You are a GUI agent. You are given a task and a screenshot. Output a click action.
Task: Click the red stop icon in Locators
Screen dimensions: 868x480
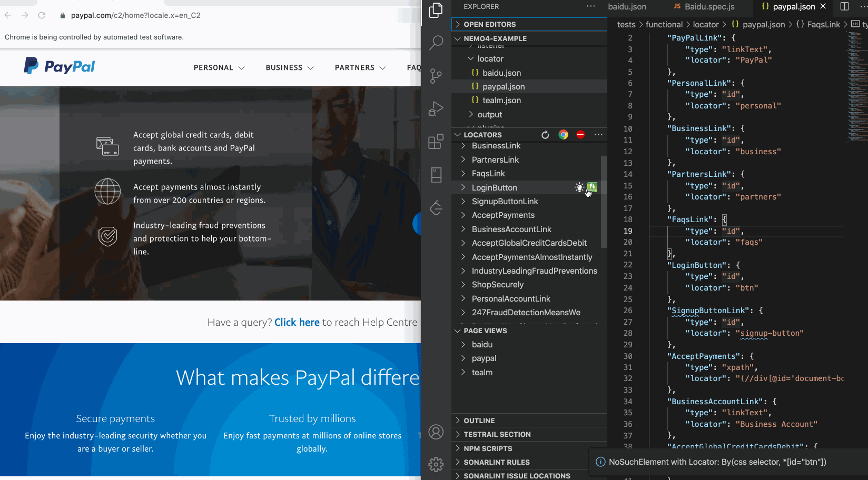(x=580, y=135)
